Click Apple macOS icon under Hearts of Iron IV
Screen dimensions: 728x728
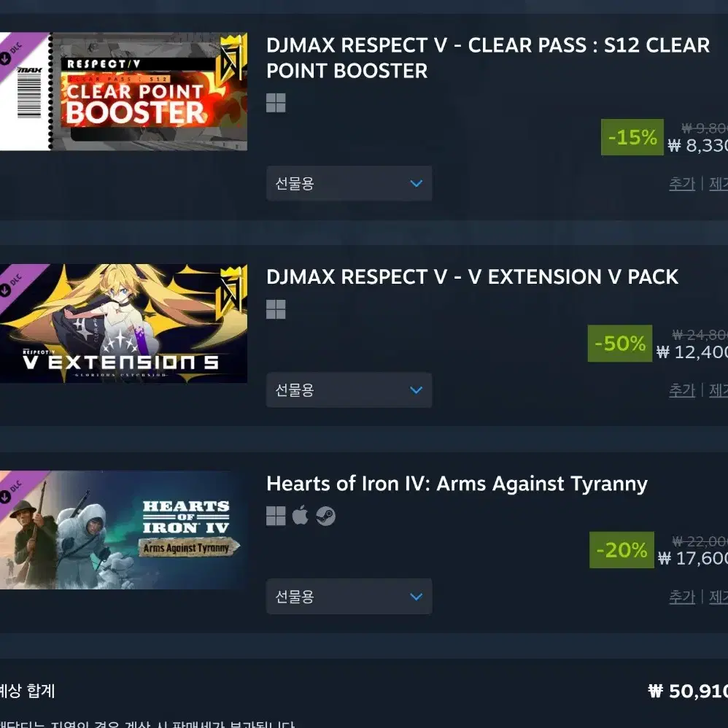pos(301,515)
